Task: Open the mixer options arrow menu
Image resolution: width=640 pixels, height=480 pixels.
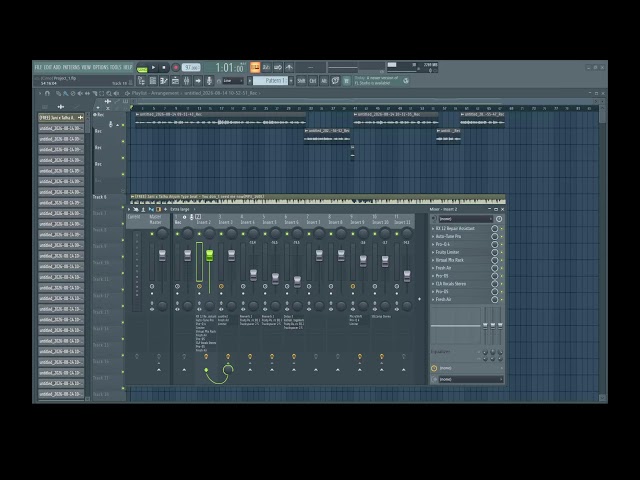Action: click(129, 209)
